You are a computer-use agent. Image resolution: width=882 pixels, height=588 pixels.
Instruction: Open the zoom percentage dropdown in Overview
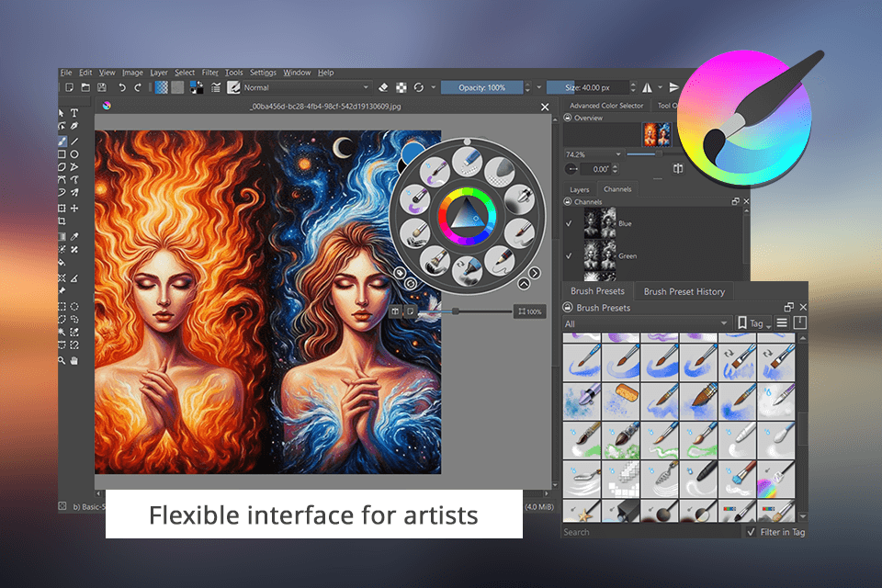pos(593,154)
